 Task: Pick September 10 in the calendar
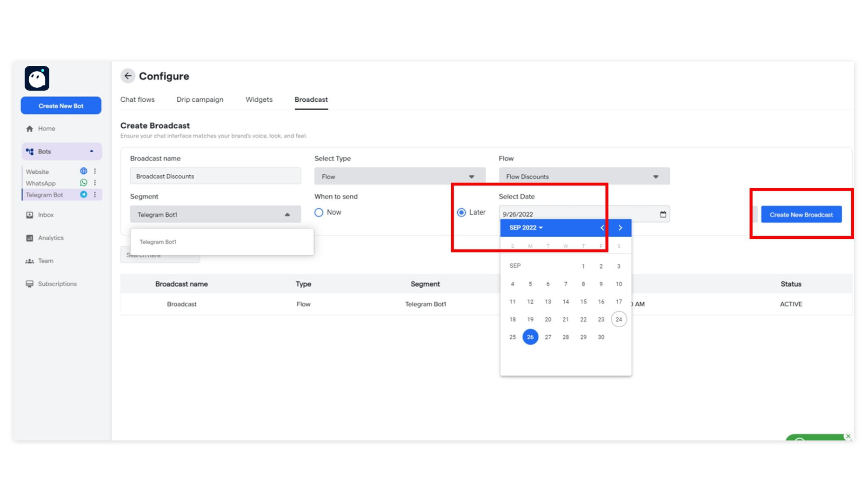click(619, 284)
